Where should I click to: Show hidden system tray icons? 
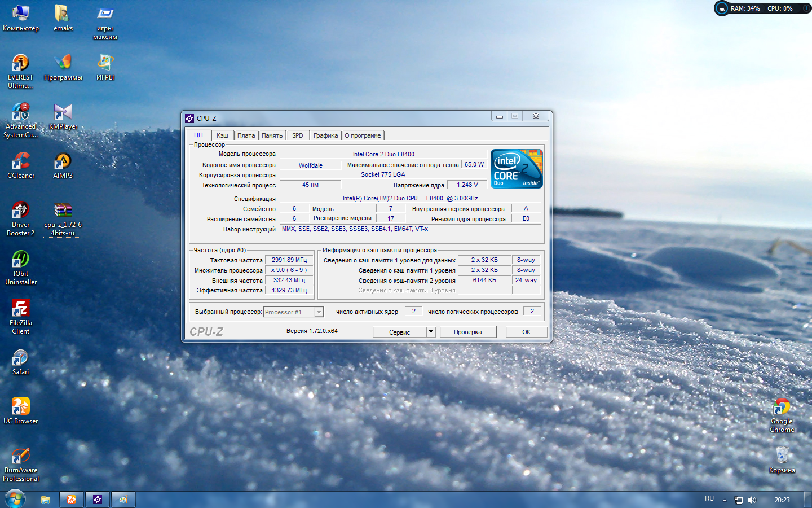point(725,500)
